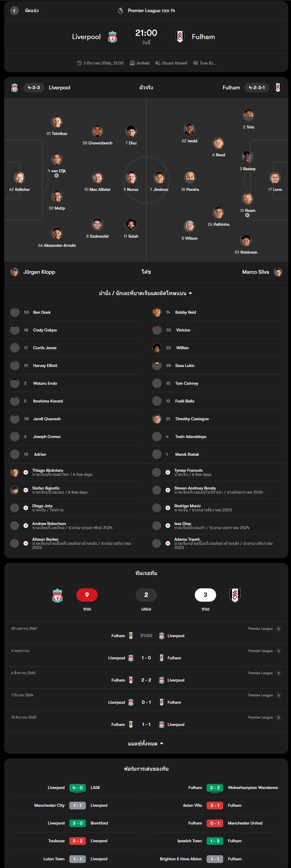291x868 pixels.
Task: Expand แมตช์ทั้งหมด to show all matches
Action: pos(146,744)
